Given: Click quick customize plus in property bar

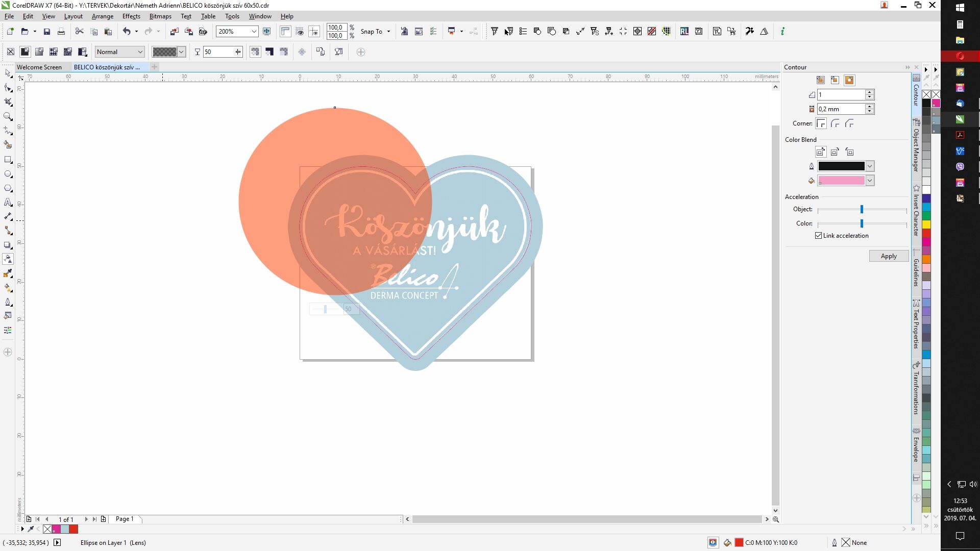Looking at the screenshot, I should point(361,52).
